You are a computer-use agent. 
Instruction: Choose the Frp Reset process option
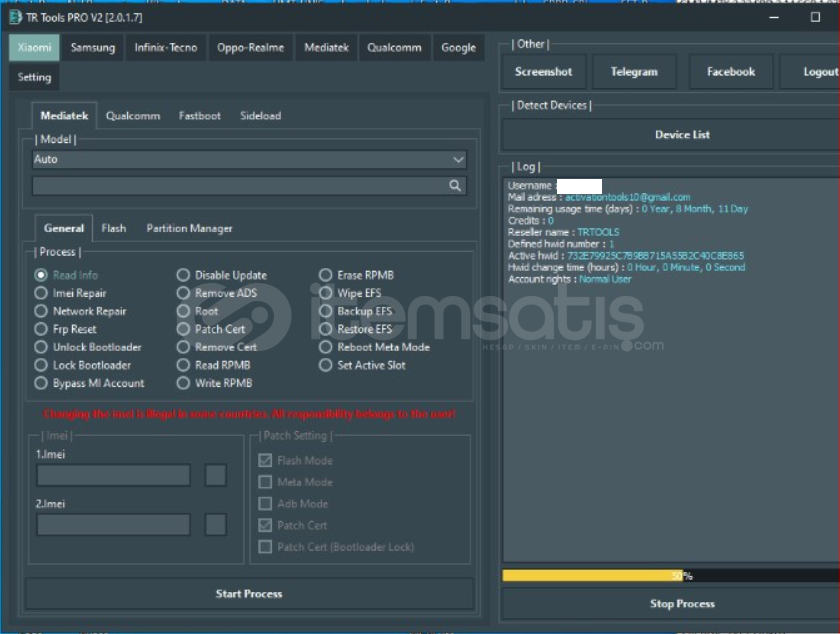coord(41,329)
